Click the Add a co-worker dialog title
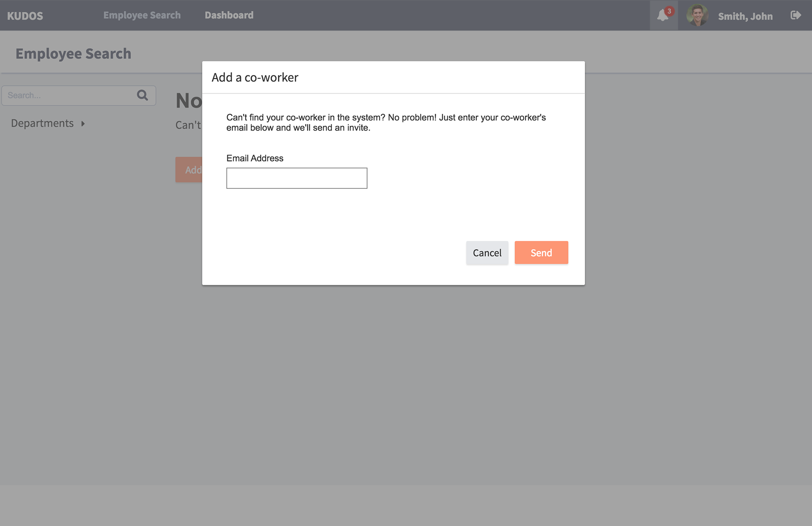This screenshot has height=526, width=812. click(x=255, y=77)
